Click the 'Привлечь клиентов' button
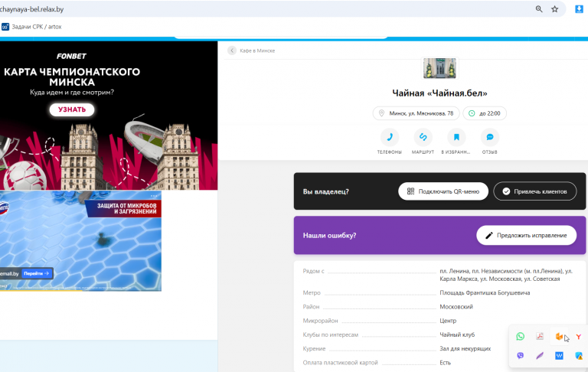The width and height of the screenshot is (588, 372). click(534, 191)
